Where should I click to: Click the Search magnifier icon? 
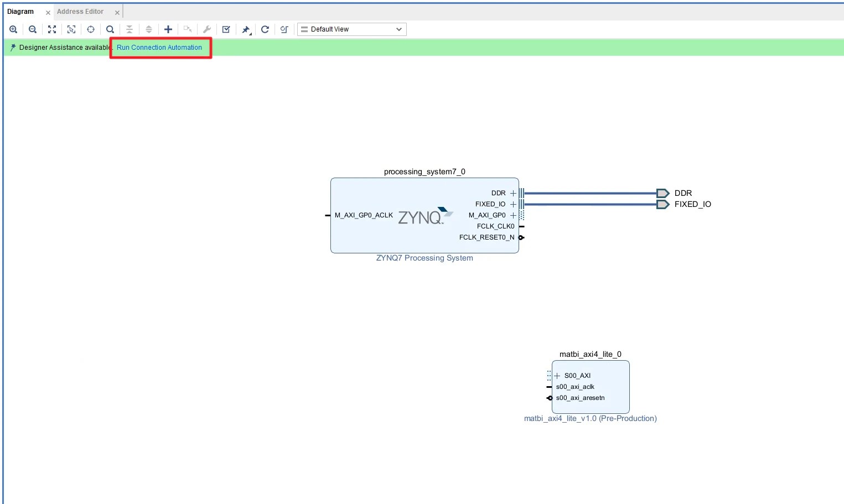[110, 29]
